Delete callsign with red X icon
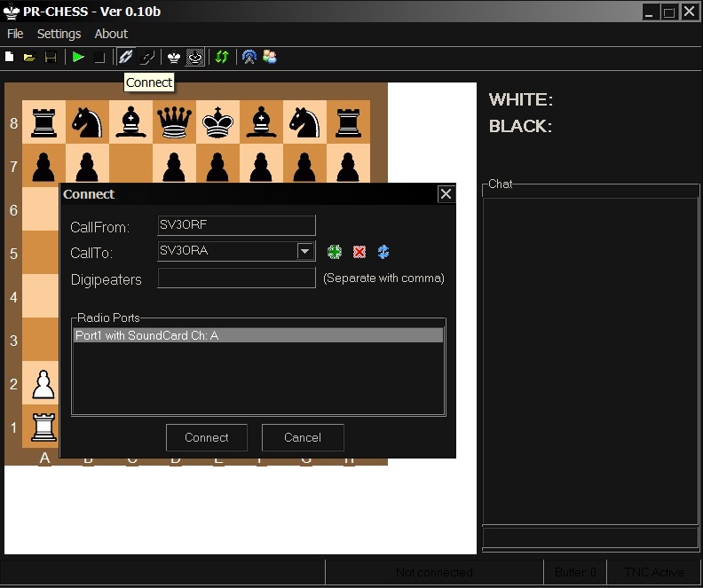 click(x=359, y=252)
